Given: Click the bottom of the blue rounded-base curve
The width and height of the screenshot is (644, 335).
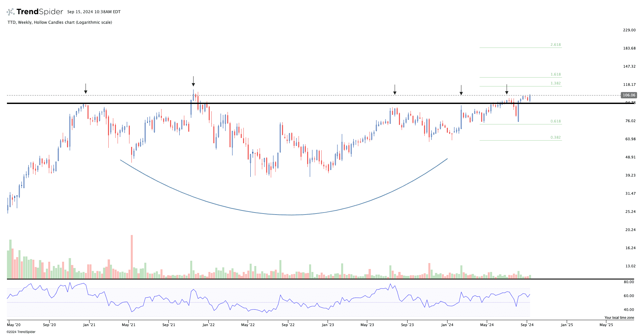Looking at the screenshot, I should (x=291, y=215).
